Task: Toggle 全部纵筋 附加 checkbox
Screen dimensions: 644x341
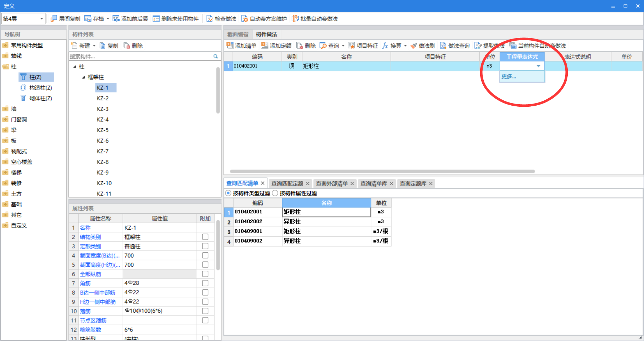Action: pos(205,274)
